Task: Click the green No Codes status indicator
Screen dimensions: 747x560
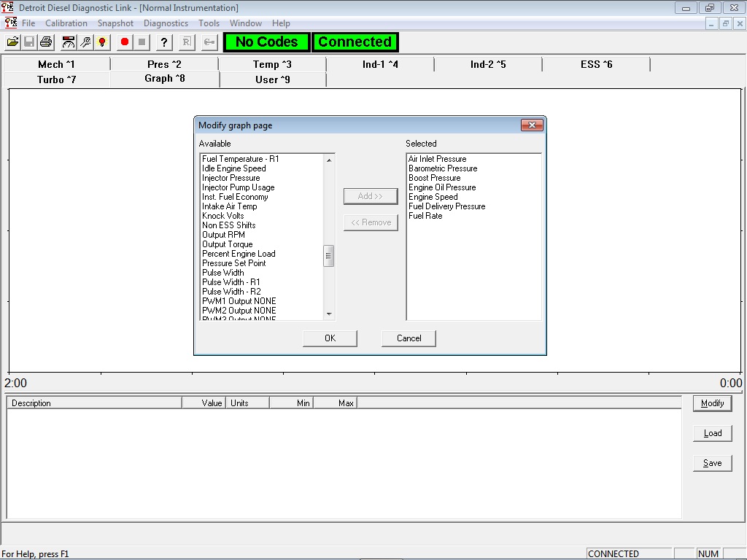Action: tap(266, 42)
